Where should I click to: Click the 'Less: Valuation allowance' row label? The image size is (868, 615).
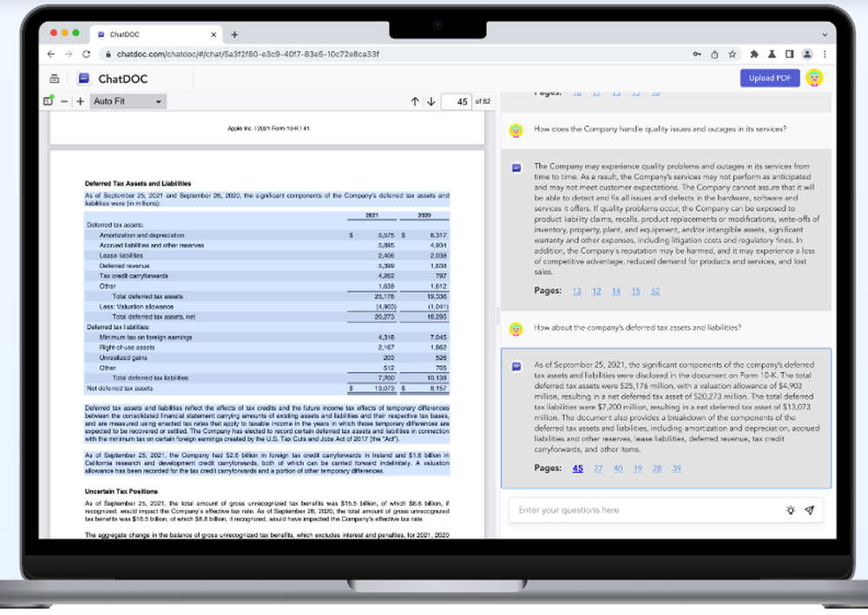pos(136,307)
